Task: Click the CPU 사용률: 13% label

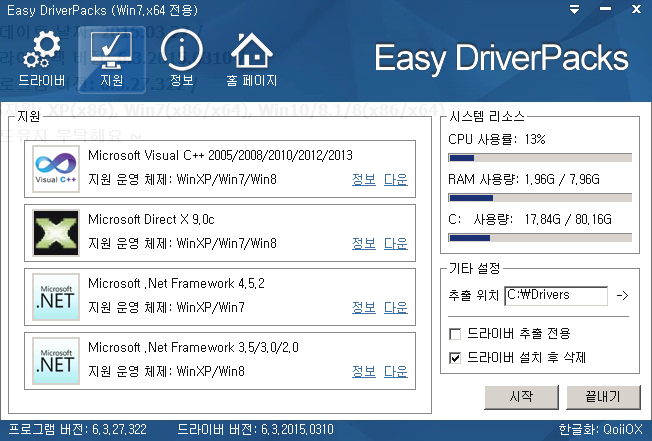Action: pos(497,139)
